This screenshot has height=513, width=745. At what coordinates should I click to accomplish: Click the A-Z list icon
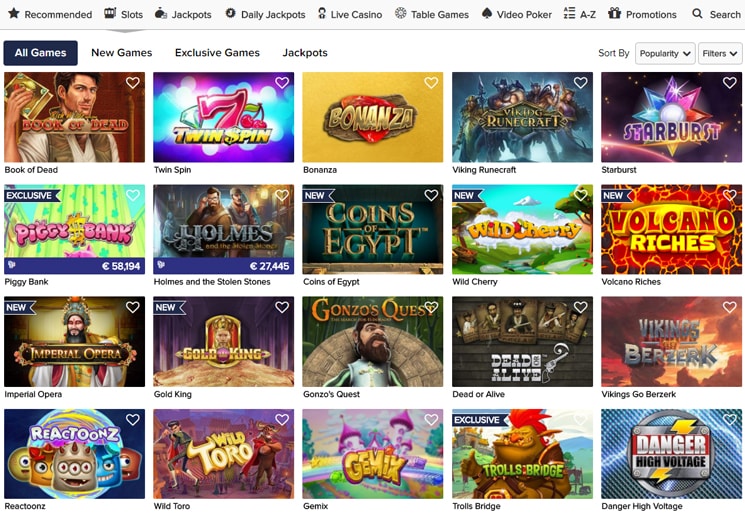(569, 13)
